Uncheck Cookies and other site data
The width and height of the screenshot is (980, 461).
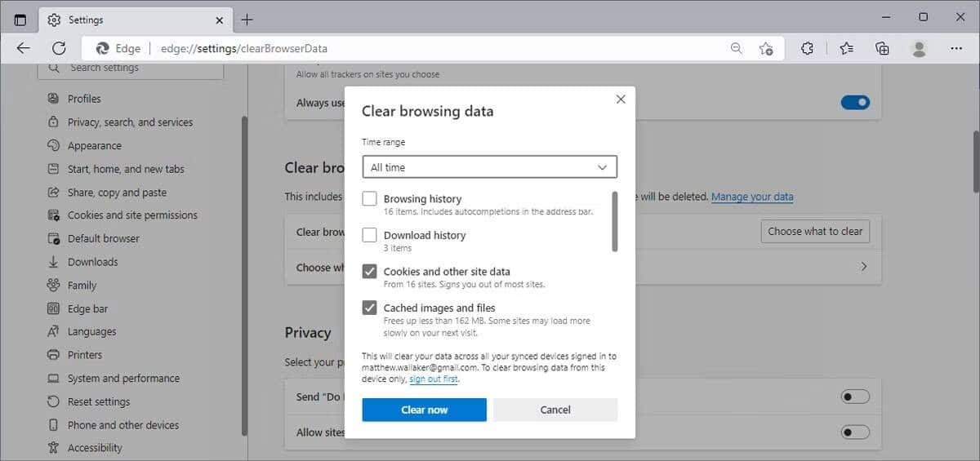coord(370,271)
